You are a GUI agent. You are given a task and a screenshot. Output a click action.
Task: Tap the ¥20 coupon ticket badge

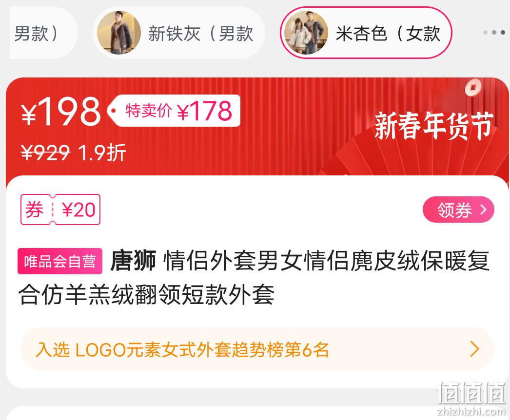coord(60,210)
